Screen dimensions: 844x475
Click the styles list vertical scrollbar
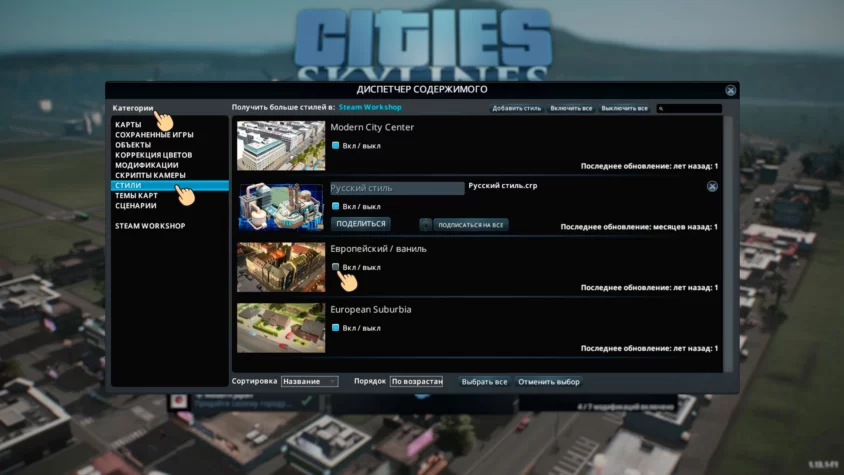pyautogui.click(x=728, y=243)
